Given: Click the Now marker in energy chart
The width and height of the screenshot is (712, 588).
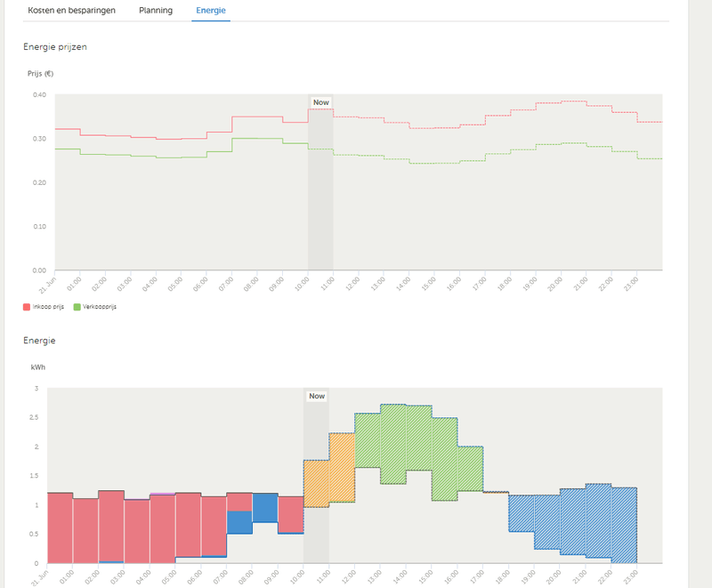Looking at the screenshot, I should (317, 396).
